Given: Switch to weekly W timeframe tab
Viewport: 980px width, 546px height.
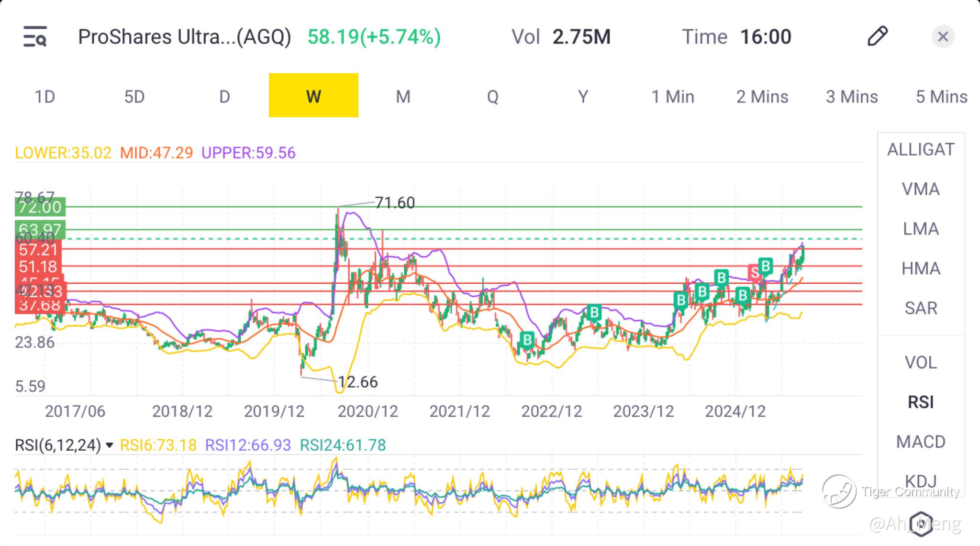Looking at the screenshot, I should (x=313, y=96).
